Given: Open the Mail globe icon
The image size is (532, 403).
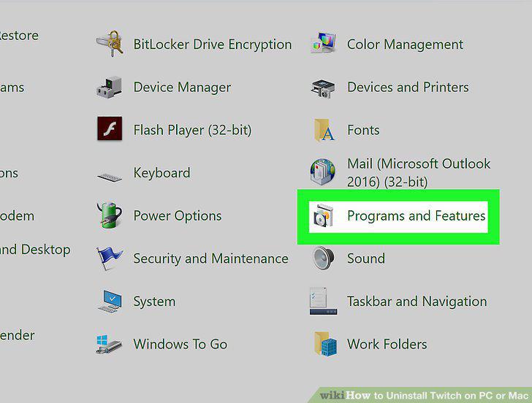Looking at the screenshot, I should click(x=323, y=172).
